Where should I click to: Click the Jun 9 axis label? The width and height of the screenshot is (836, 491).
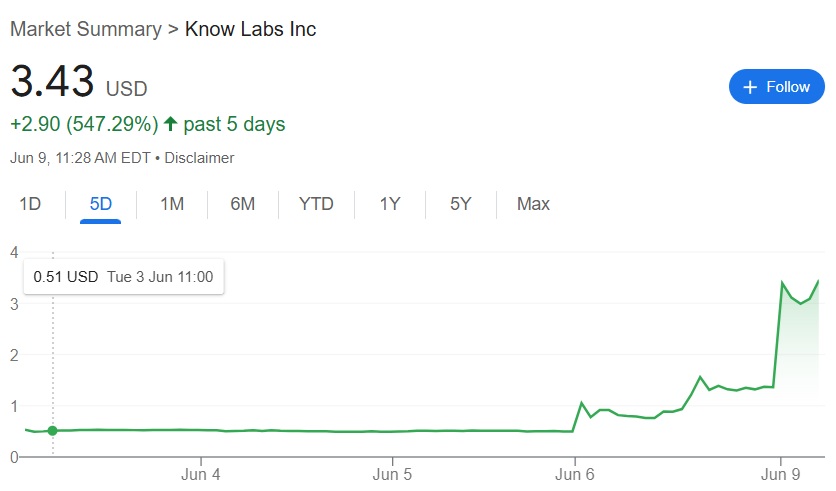point(780,474)
